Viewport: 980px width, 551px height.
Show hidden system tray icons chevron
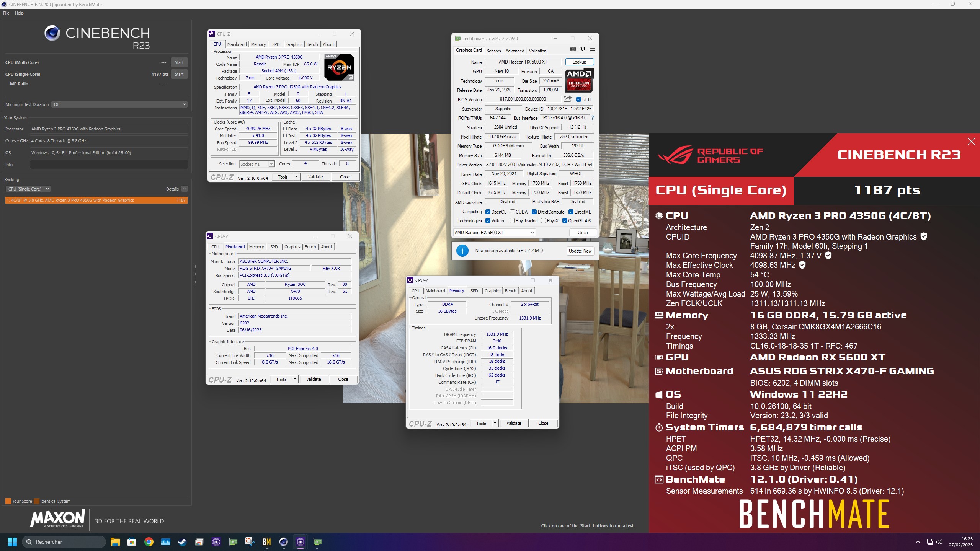pyautogui.click(x=918, y=542)
